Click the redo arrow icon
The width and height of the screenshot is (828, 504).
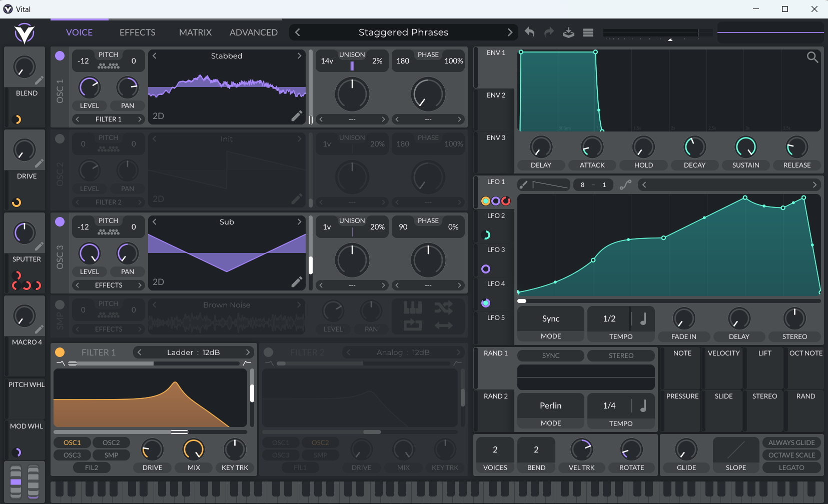coord(549,32)
